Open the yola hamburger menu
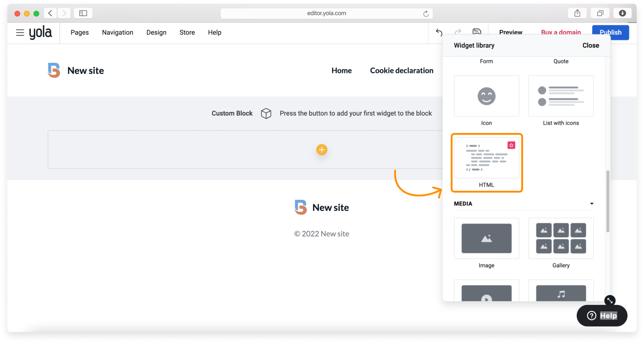 20,33
